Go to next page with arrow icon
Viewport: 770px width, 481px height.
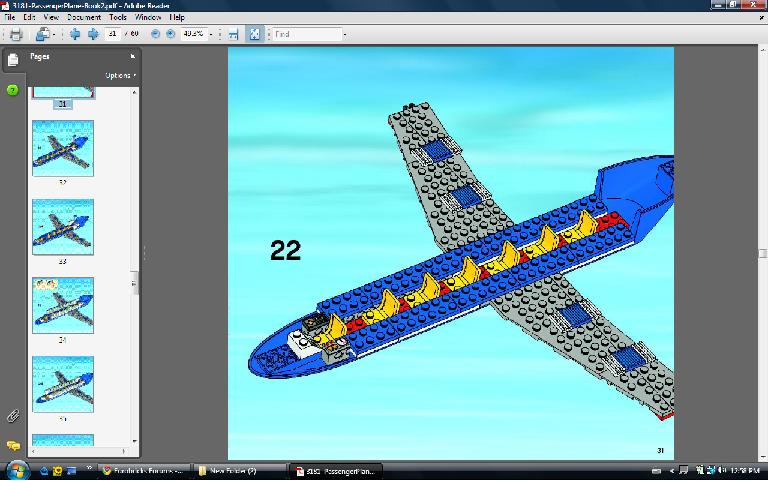[x=92, y=34]
